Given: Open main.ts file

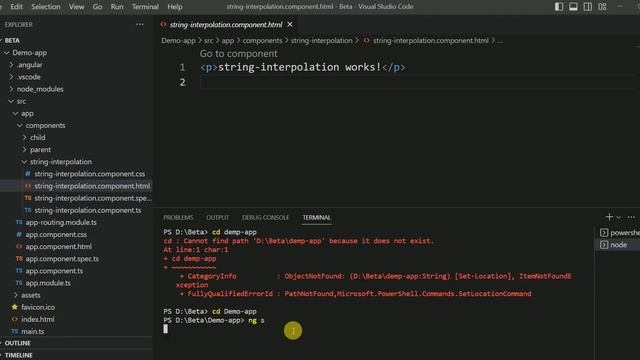Looking at the screenshot, I should coord(28,331).
